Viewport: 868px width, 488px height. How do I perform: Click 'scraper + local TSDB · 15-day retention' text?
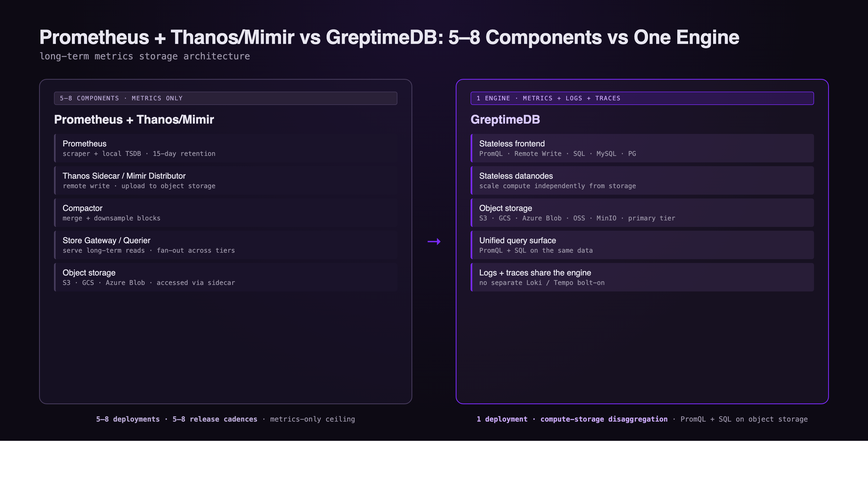tap(139, 154)
